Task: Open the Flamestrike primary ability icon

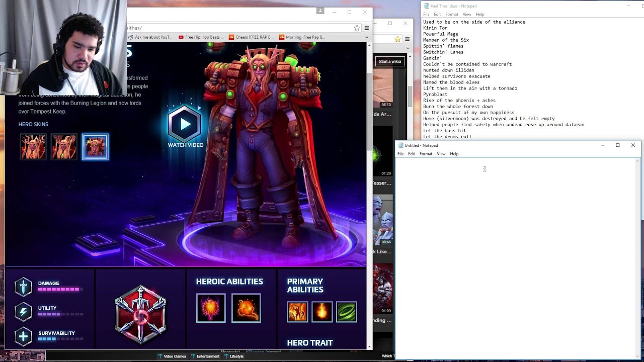Action: [x=322, y=312]
